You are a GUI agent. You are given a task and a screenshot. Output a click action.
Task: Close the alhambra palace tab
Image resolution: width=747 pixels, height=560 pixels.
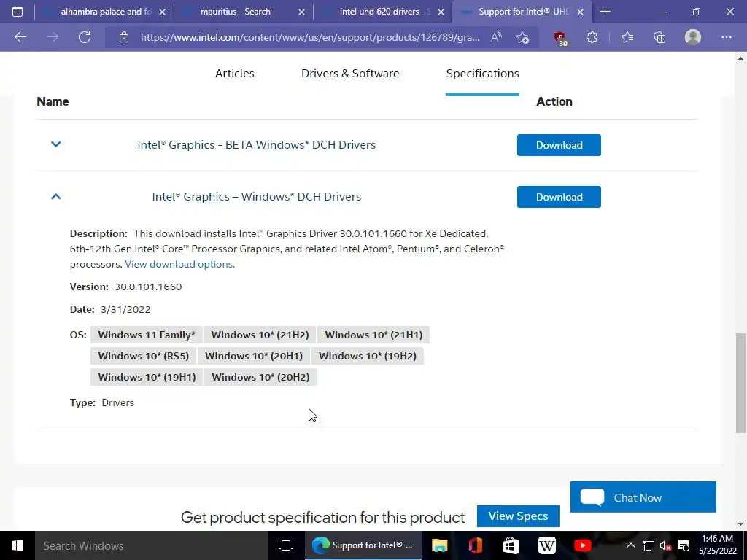(x=162, y=12)
